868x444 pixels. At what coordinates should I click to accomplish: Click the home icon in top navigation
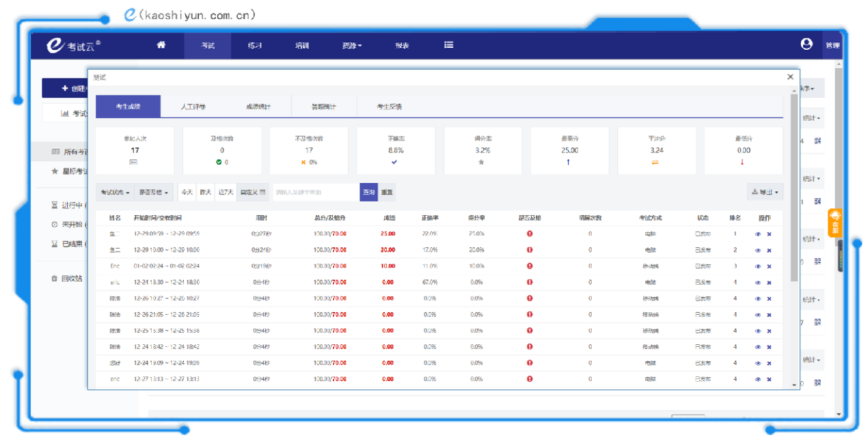pos(161,45)
